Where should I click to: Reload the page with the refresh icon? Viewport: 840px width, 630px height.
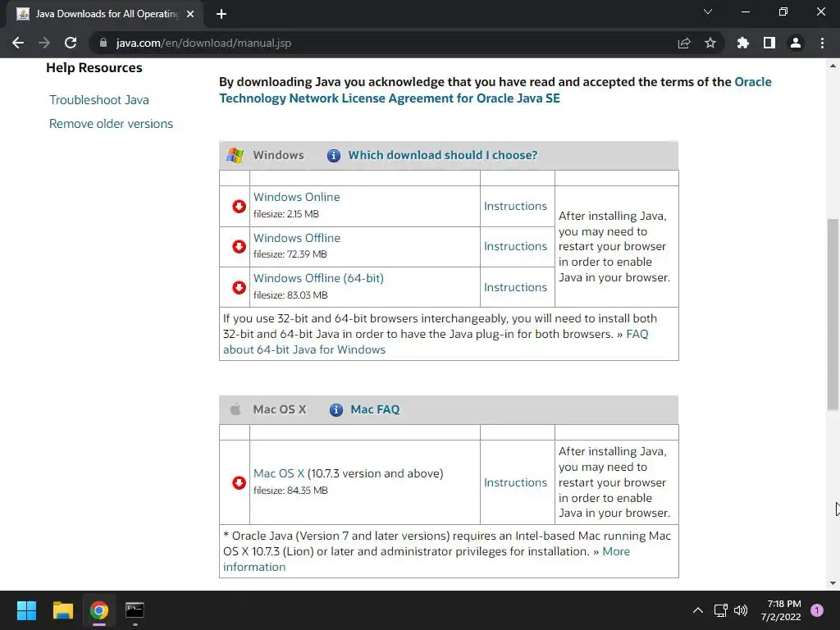(x=71, y=43)
